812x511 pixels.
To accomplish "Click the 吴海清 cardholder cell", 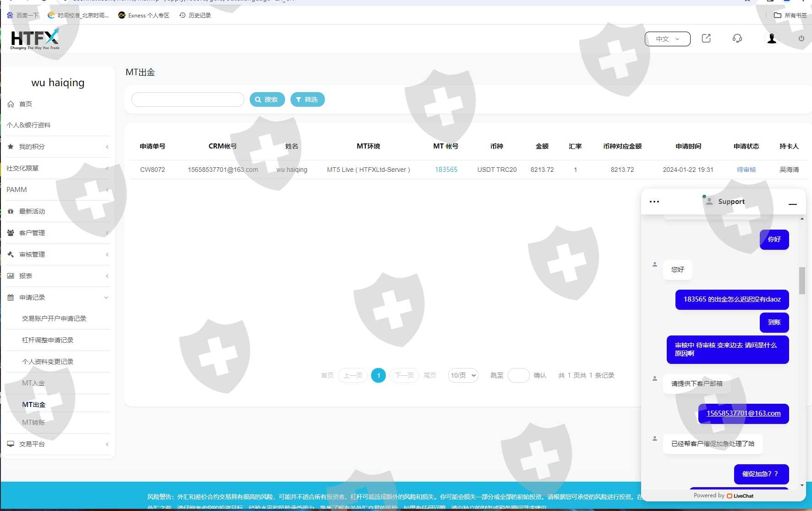I will pyautogui.click(x=789, y=170).
